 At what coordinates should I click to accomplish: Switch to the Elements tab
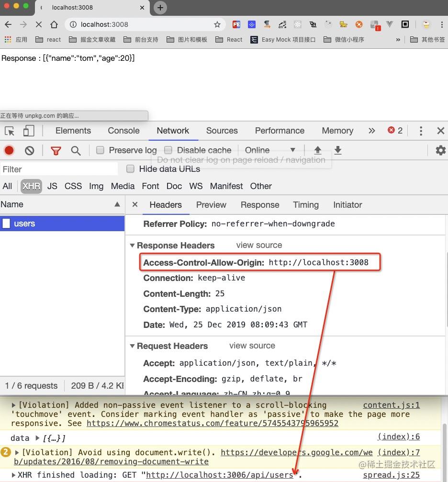73,131
